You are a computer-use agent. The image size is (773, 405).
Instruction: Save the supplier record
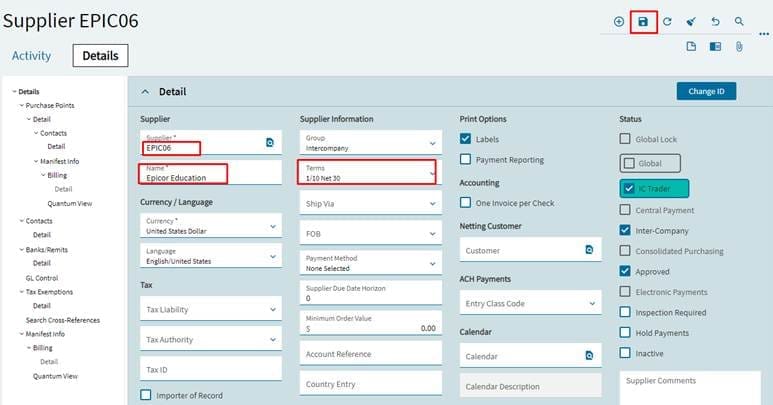point(643,22)
